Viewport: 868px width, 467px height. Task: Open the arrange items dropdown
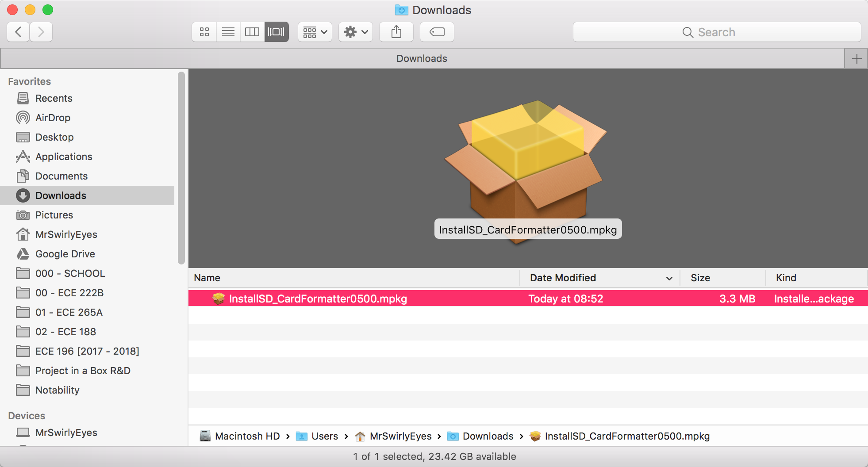(315, 32)
